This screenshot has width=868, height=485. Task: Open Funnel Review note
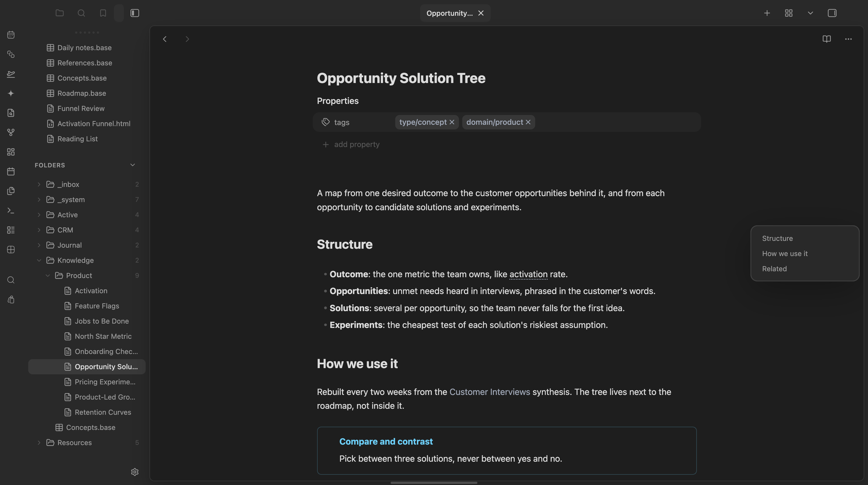tap(87, 109)
